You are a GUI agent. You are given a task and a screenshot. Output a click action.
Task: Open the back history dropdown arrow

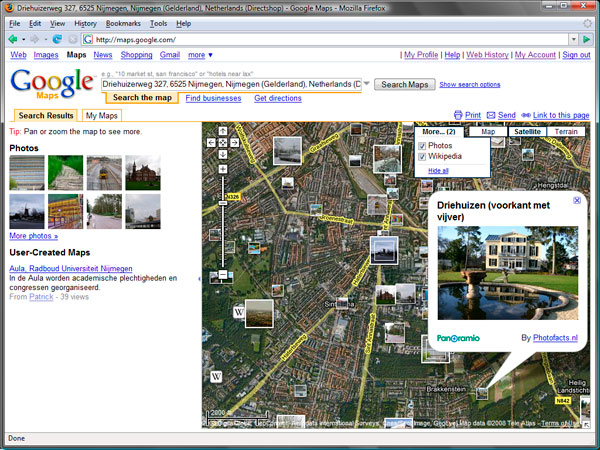(23, 39)
